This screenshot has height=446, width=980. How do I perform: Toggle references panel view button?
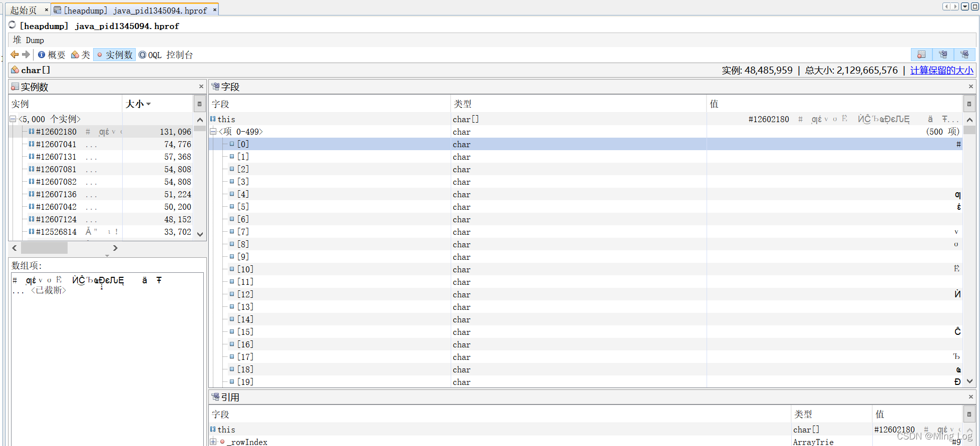coord(964,55)
